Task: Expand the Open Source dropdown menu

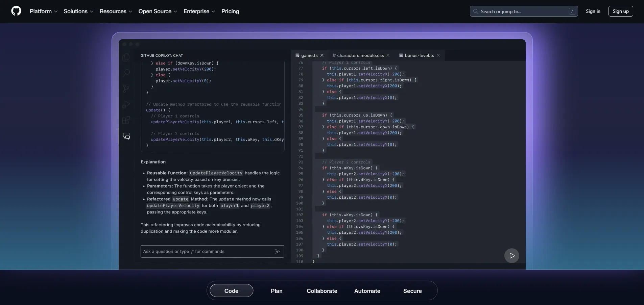Action: click(x=158, y=11)
